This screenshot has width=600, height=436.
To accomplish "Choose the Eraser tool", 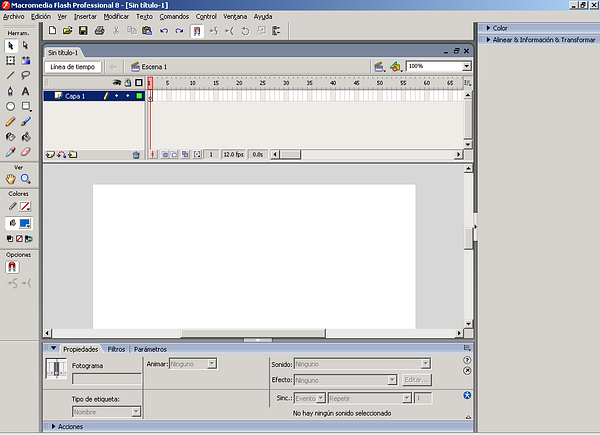I will point(25,151).
